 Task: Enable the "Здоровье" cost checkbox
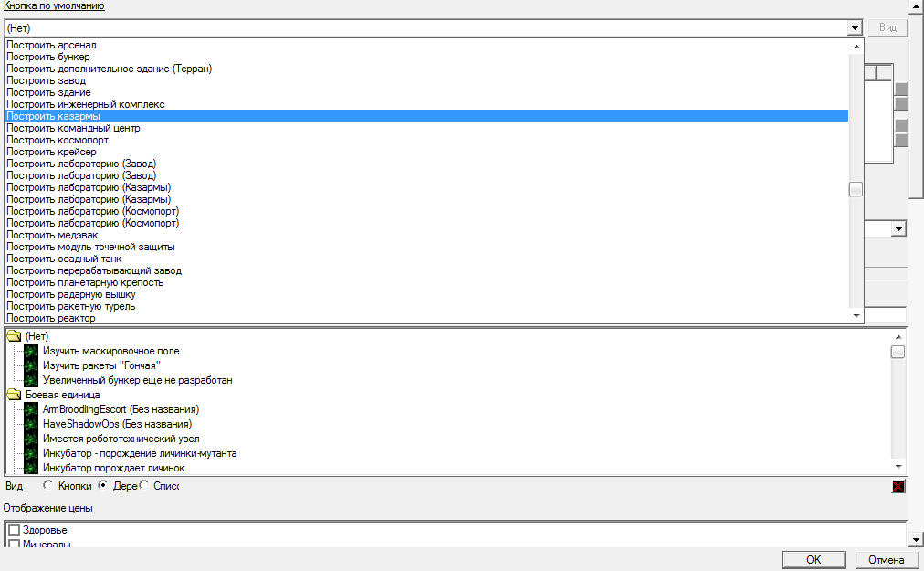(14, 530)
